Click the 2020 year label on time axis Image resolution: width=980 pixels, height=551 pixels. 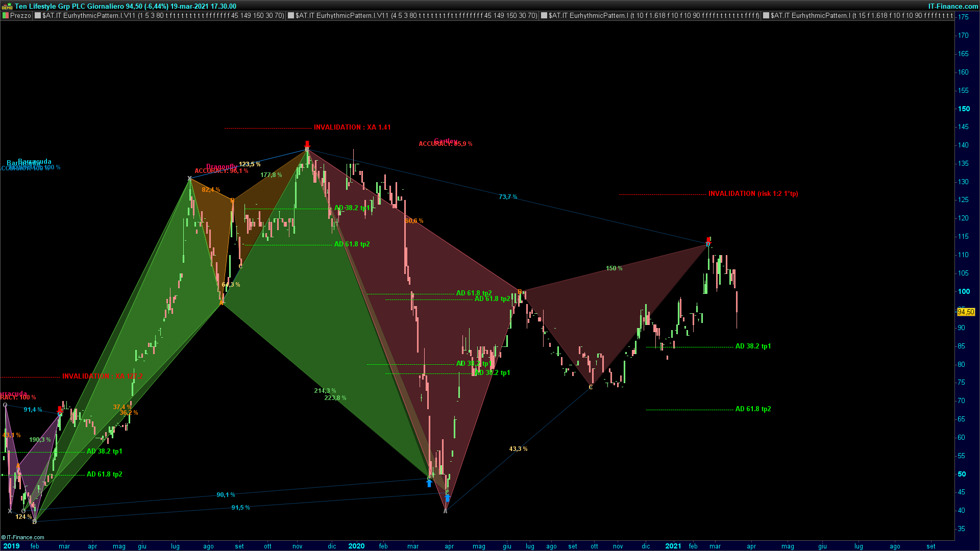click(x=356, y=546)
